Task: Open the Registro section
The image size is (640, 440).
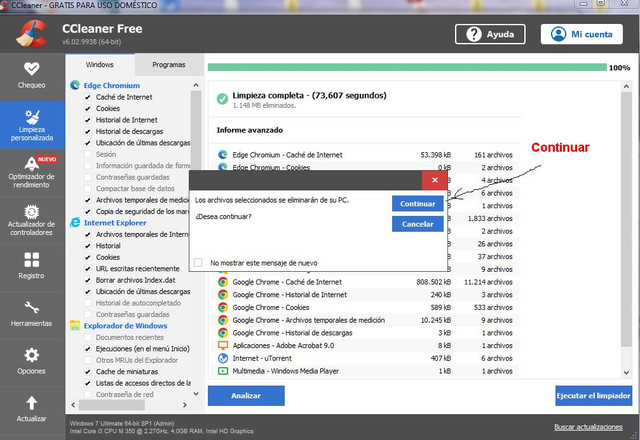Action: tap(31, 265)
